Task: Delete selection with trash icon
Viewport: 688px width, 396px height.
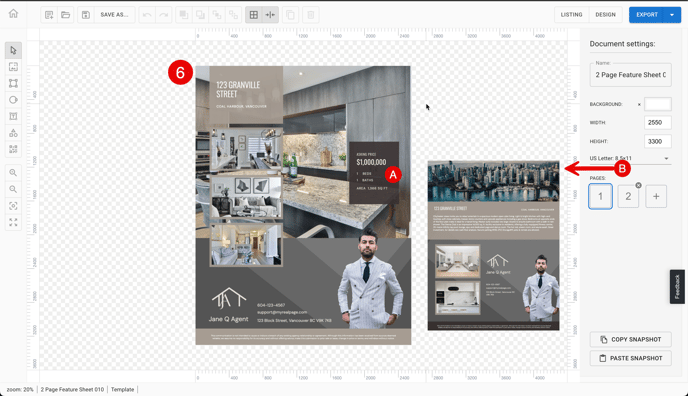Action: (311, 15)
